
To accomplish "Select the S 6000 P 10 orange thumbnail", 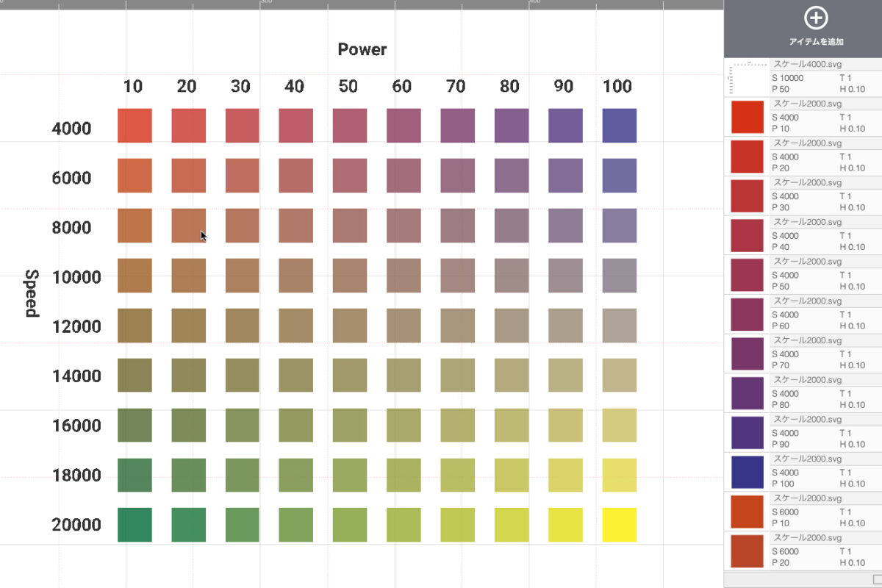I will pyautogui.click(x=747, y=512).
